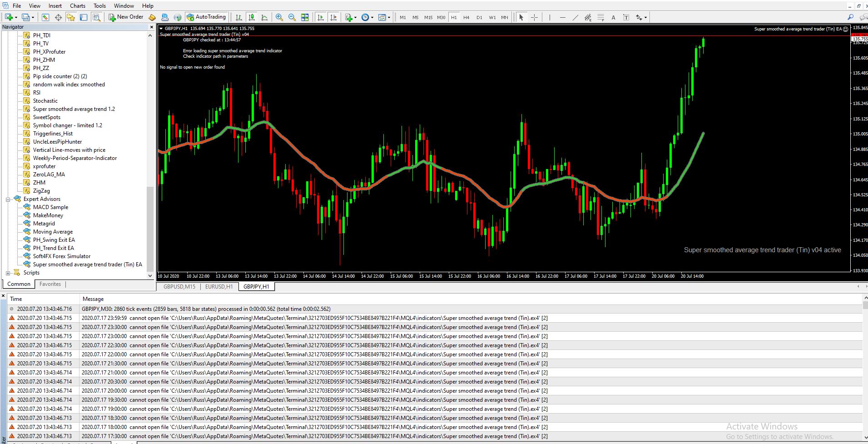Open the New Chart toolbar button
Viewport: 868px width, 444px height.
pyautogui.click(x=9, y=17)
